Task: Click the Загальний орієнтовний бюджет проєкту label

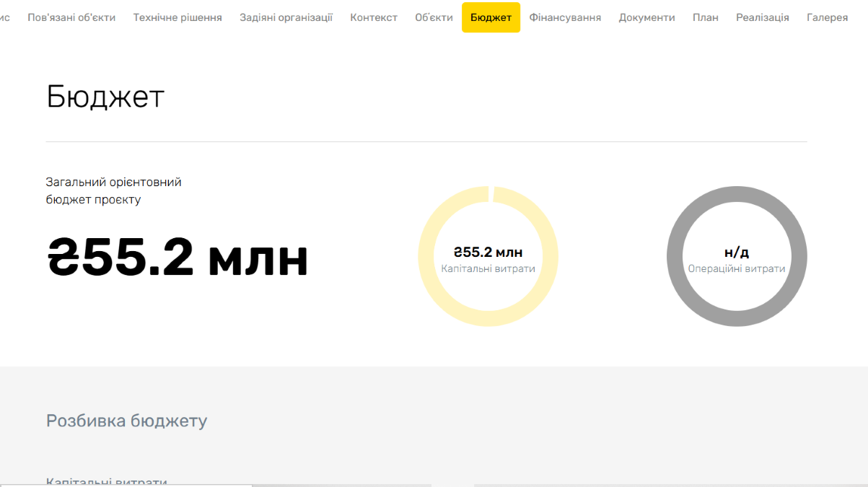Action: pyautogui.click(x=113, y=191)
